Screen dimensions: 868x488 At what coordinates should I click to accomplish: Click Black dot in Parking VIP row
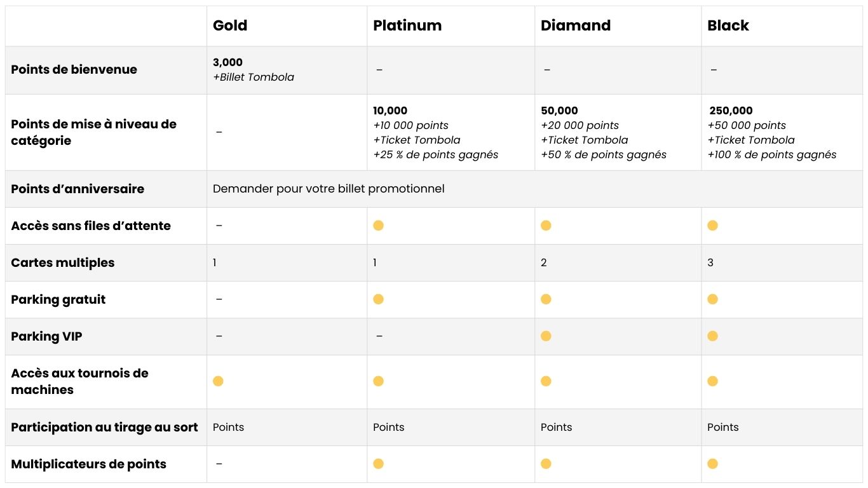pos(712,336)
